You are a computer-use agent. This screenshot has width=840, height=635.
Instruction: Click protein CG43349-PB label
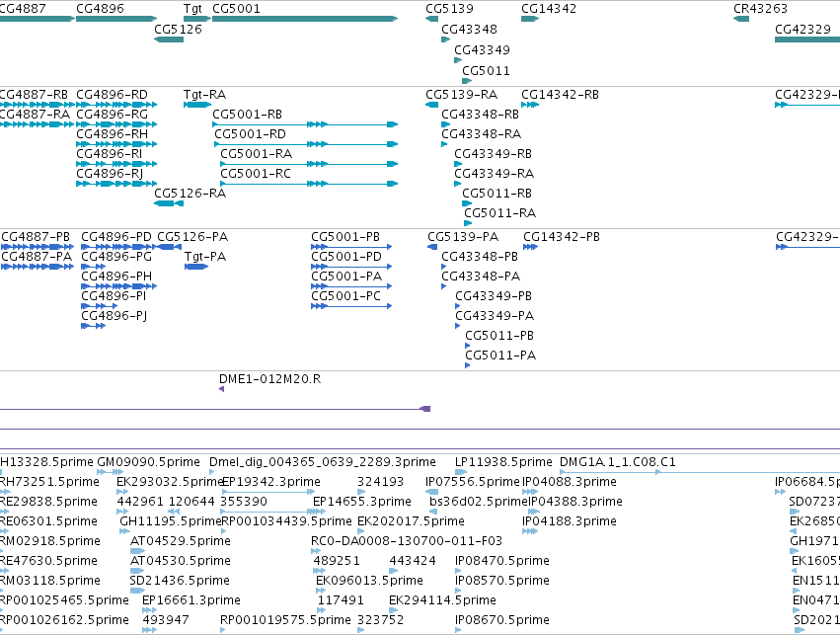(494, 296)
